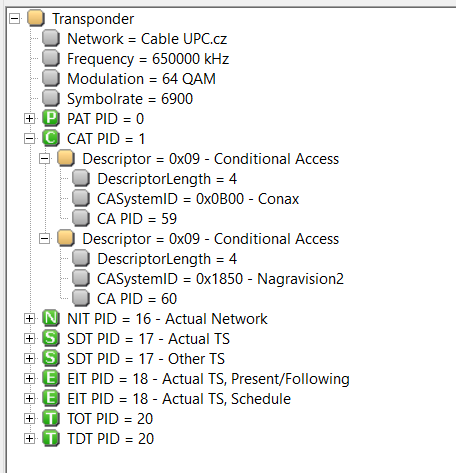456x473 pixels.
Task: Select the CA PID = 60 entry
Action: click(x=137, y=299)
